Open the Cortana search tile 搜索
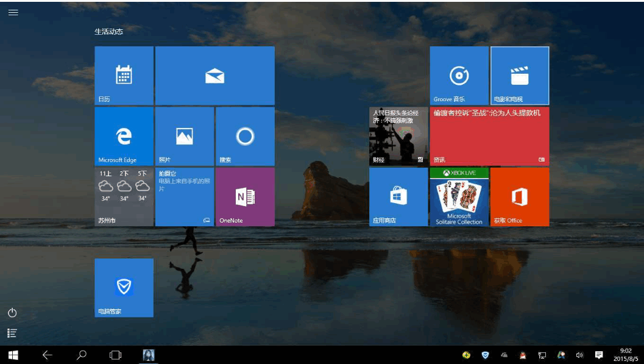 point(245,137)
